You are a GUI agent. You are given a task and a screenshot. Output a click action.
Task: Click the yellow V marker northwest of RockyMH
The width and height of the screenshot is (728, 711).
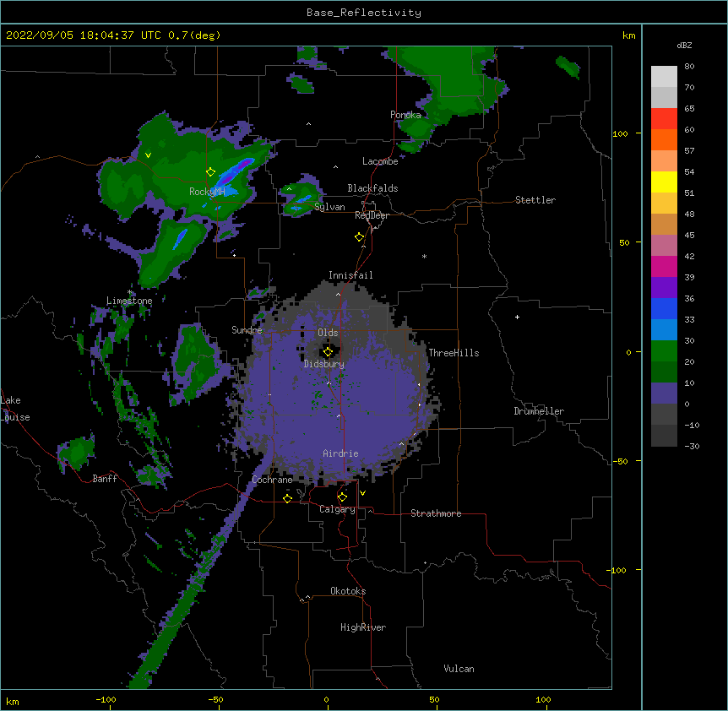(x=148, y=155)
